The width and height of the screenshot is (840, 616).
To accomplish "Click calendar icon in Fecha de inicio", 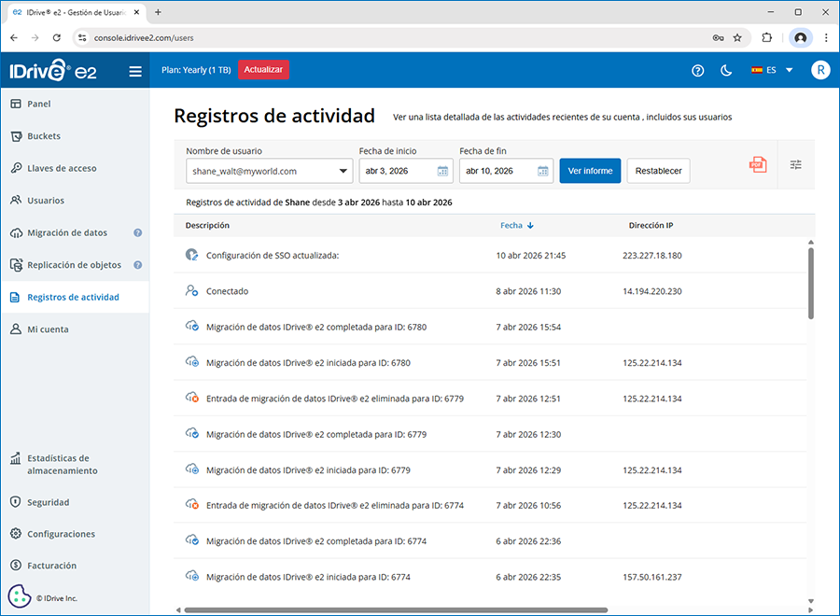I will 443,172.
